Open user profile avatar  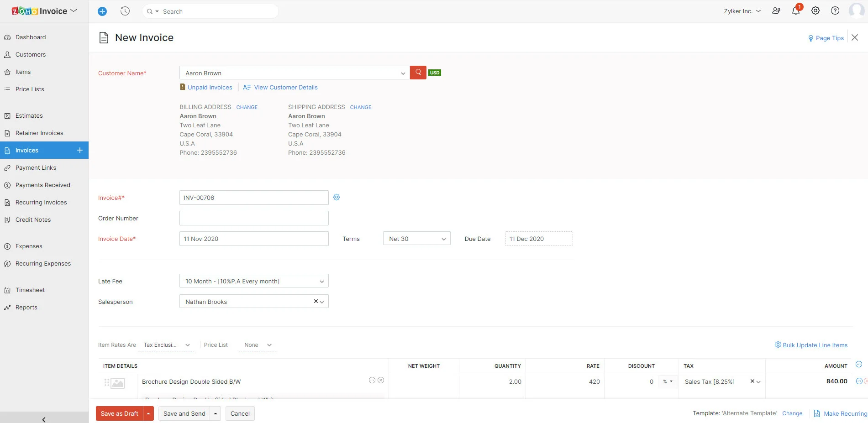point(856,10)
